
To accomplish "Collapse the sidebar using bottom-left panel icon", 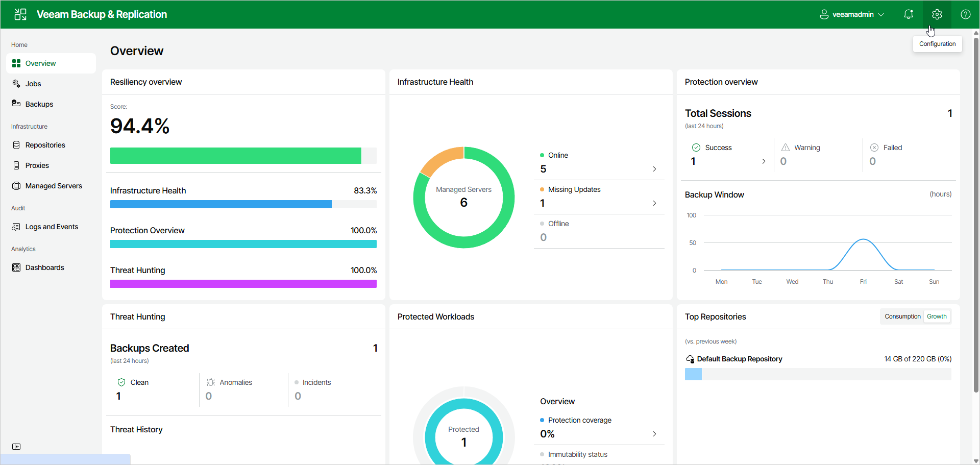I will (16, 447).
